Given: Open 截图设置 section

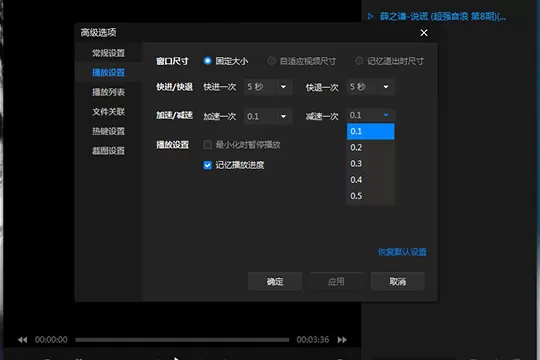Looking at the screenshot, I should click(x=108, y=151).
